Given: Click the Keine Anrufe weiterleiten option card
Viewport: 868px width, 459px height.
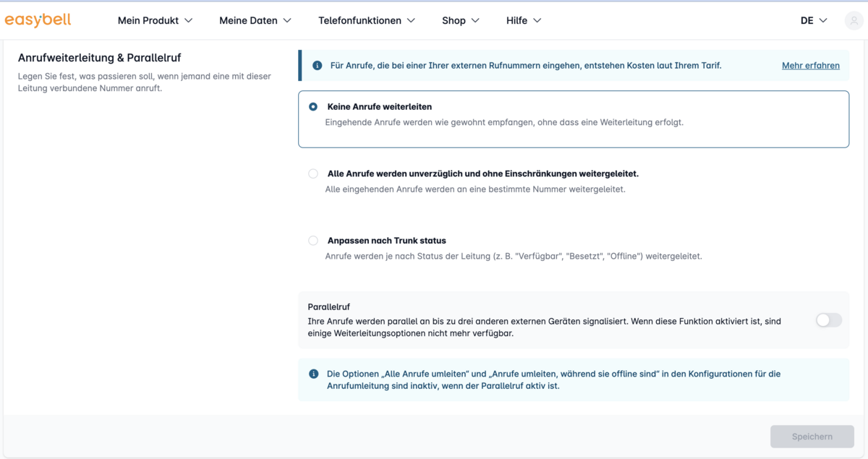Looking at the screenshot, I should [574, 119].
